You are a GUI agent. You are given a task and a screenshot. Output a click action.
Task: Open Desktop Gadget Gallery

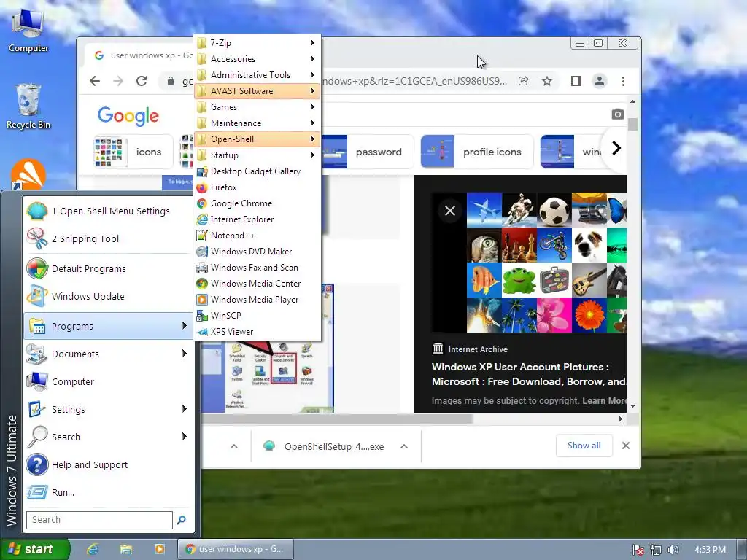(x=258, y=171)
